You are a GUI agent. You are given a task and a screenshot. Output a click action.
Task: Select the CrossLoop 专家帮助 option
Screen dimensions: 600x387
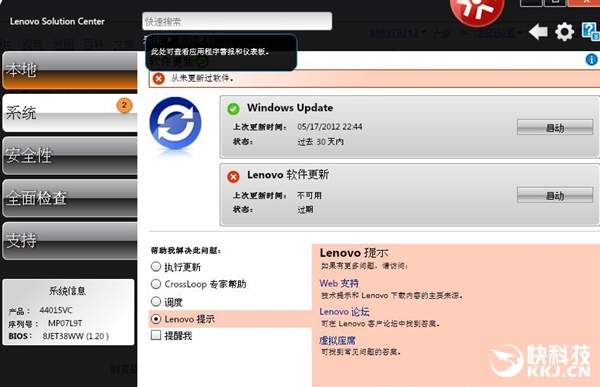point(156,284)
